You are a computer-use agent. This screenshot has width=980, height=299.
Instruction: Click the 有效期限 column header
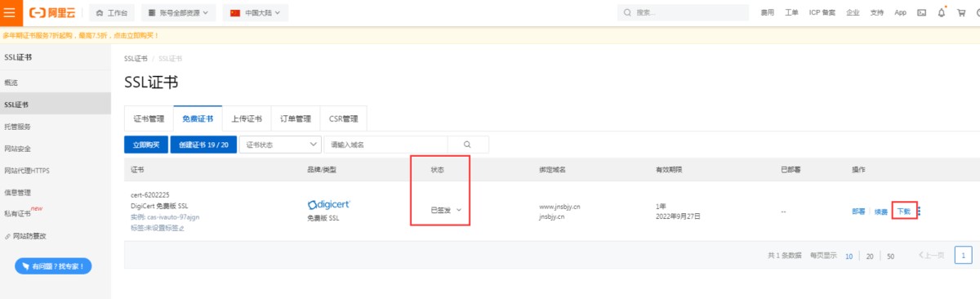[669, 170]
